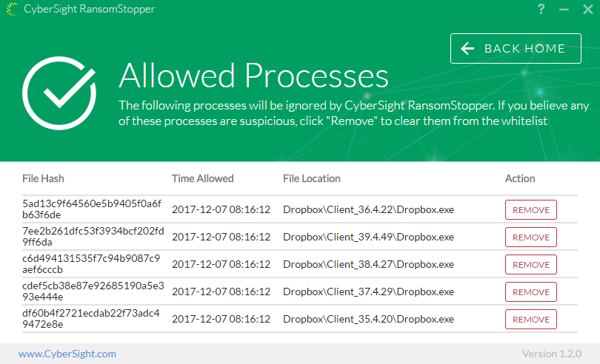This screenshot has width=600, height=364.
Task: Remove the Client_35.4.20 Dropbox process
Action: pos(530,319)
